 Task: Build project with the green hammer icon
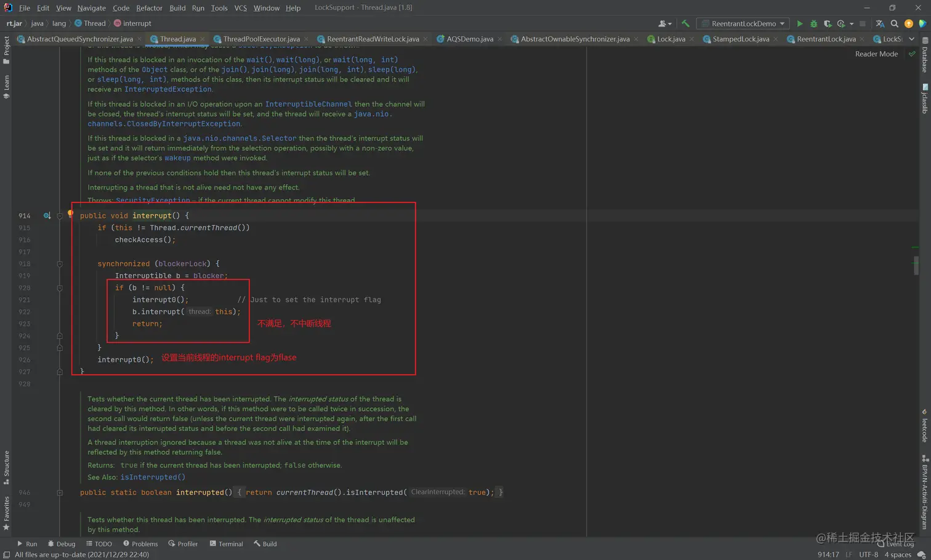685,23
